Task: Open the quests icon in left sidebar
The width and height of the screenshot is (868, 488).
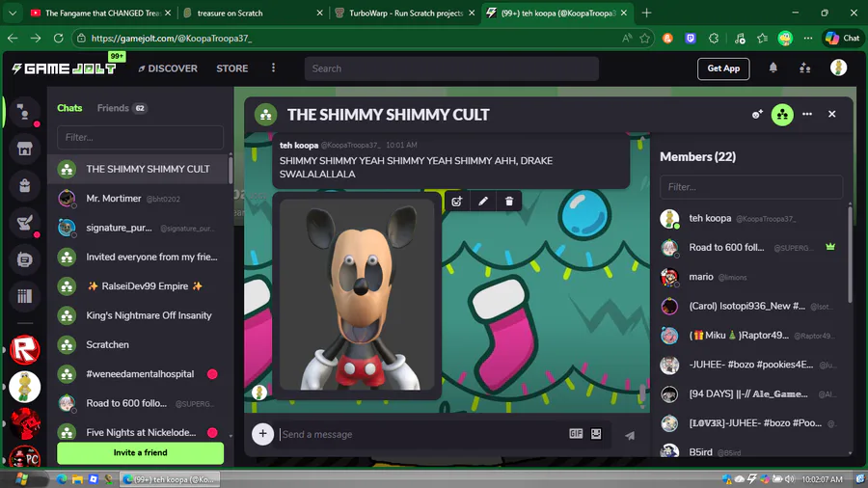Action: click(x=24, y=223)
